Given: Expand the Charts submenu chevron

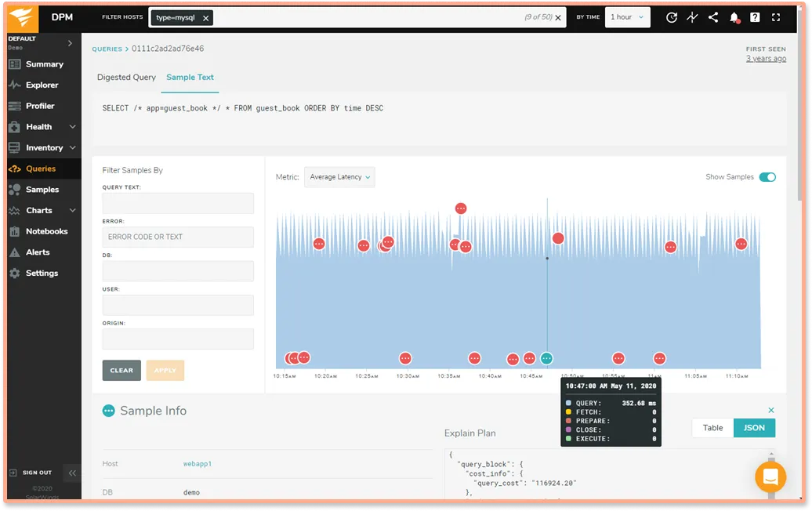Looking at the screenshot, I should [x=72, y=210].
